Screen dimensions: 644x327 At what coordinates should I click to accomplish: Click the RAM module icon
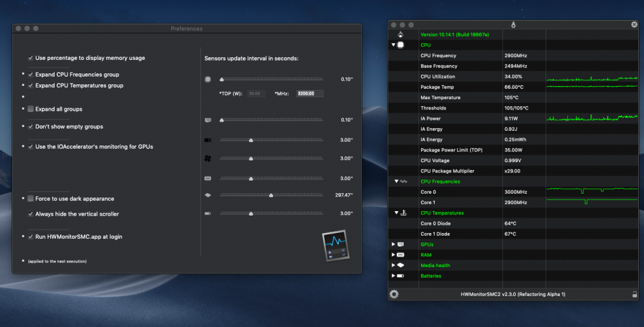click(x=401, y=255)
